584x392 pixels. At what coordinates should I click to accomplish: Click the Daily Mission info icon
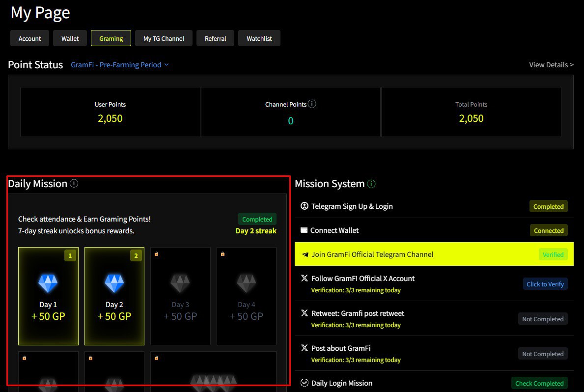(74, 184)
